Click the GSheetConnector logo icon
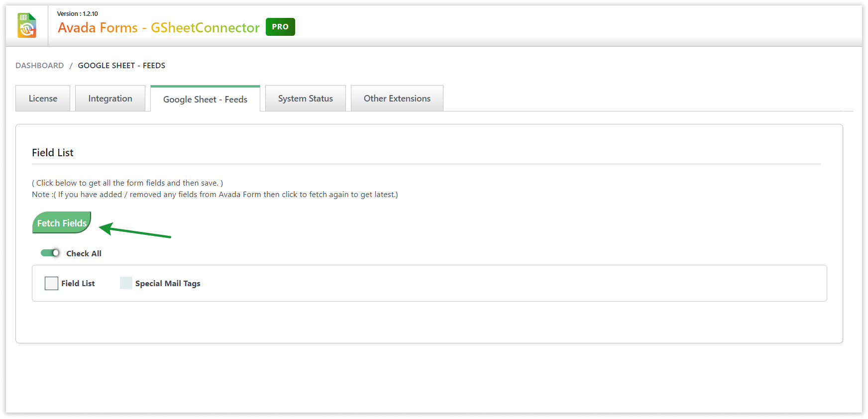The height and width of the screenshot is (419, 868). (x=27, y=25)
